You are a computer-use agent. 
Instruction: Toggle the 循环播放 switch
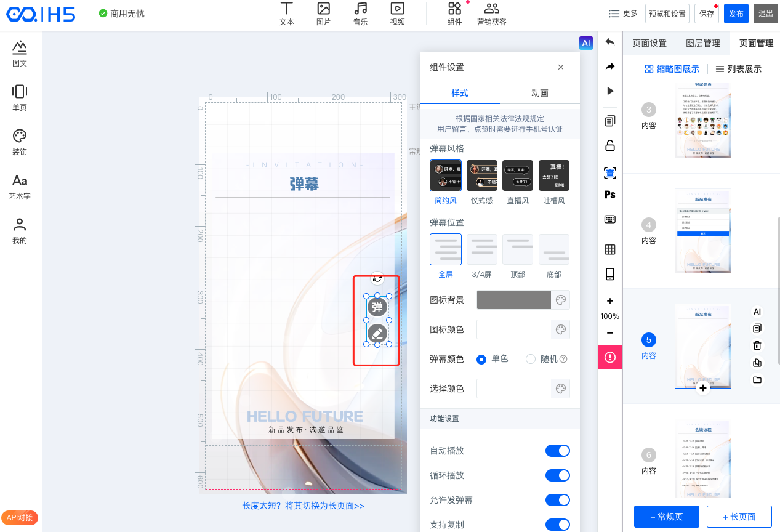tap(558, 475)
